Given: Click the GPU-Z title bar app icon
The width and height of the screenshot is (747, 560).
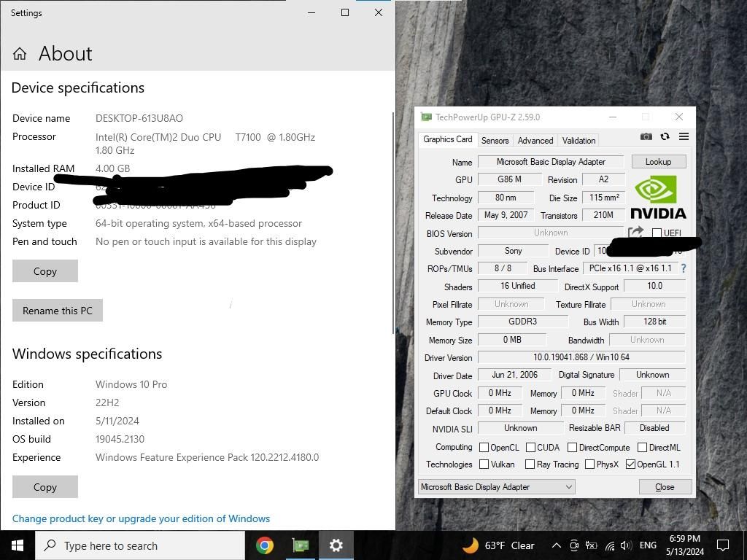Looking at the screenshot, I should (x=426, y=117).
